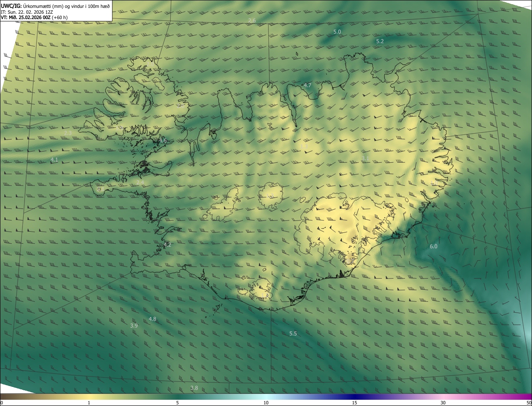The height and width of the screenshot is (406, 532).
Task: Click the title line starting with UWC/IG
Action: 55,6
